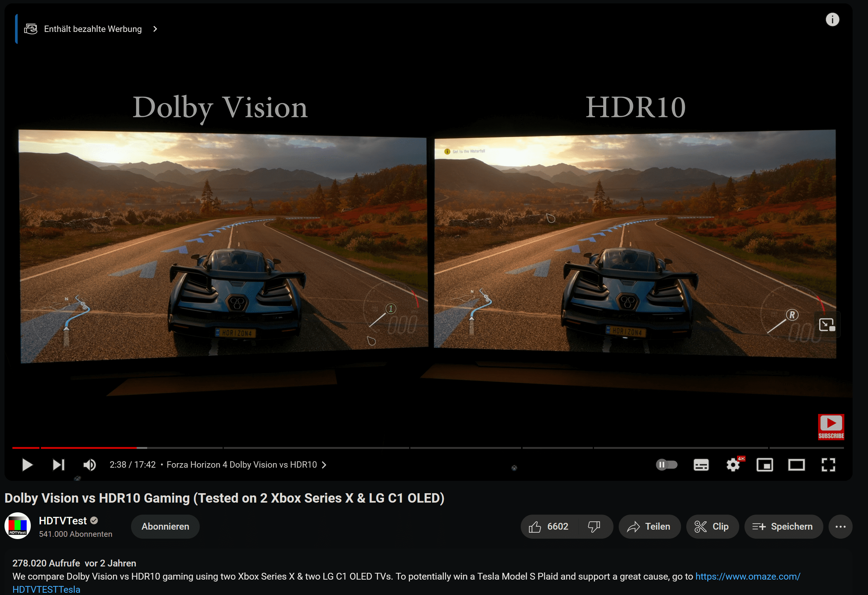Expand the paid promotion chevron
The image size is (868, 595).
[155, 29]
